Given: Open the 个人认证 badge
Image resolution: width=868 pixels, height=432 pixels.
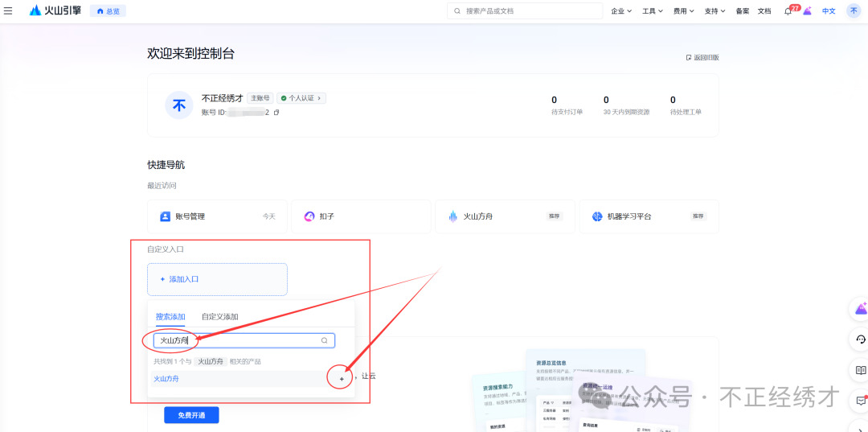Looking at the screenshot, I should coord(301,98).
